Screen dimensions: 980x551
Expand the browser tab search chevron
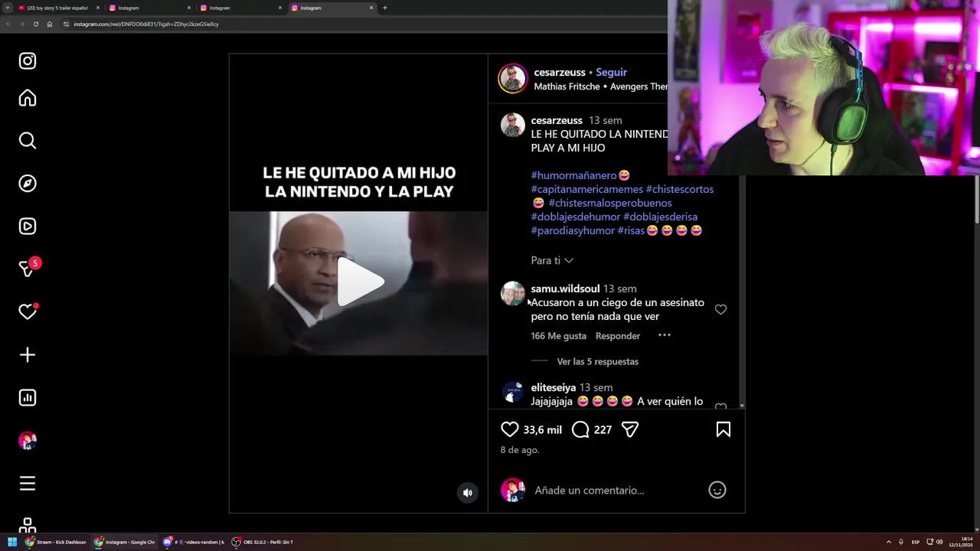pyautogui.click(x=7, y=8)
